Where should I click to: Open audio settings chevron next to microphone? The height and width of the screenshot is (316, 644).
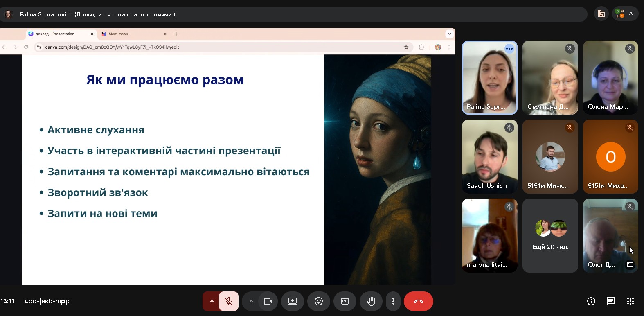pyautogui.click(x=212, y=301)
